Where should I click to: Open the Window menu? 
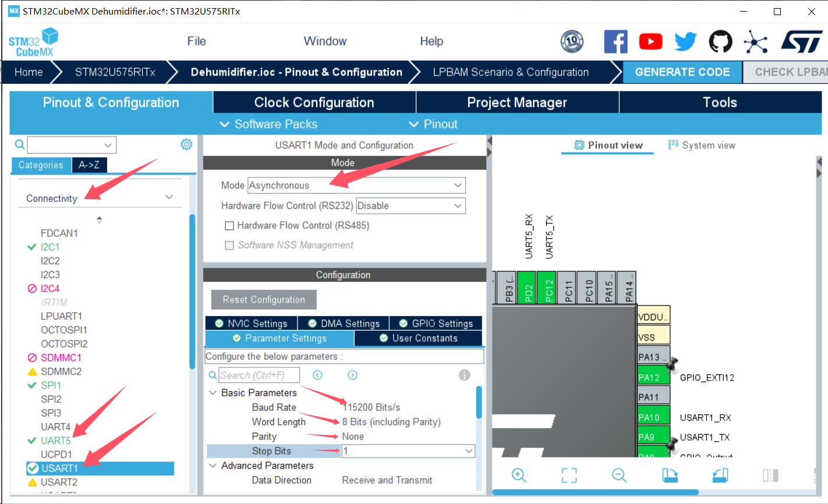click(325, 41)
